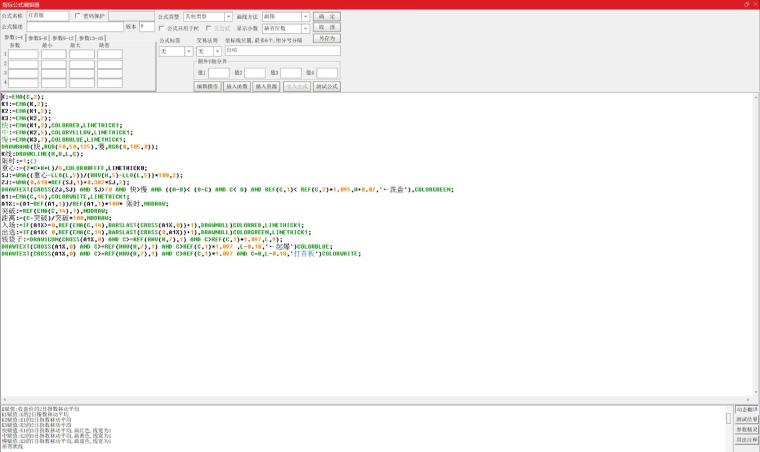This screenshot has height=452, width=760.
Task: Toggle the 公式只用于PC checkbox
Action: point(162,28)
